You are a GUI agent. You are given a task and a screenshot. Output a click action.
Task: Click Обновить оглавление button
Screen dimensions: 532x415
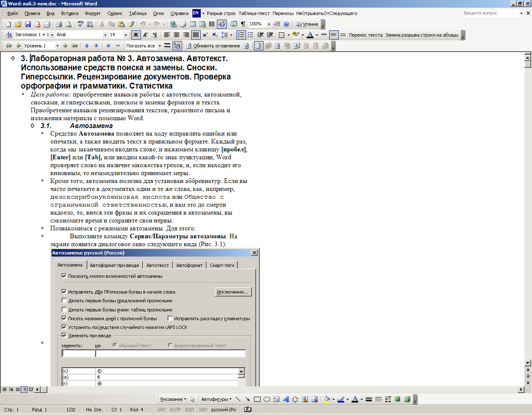pyautogui.click(x=213, y=46)
